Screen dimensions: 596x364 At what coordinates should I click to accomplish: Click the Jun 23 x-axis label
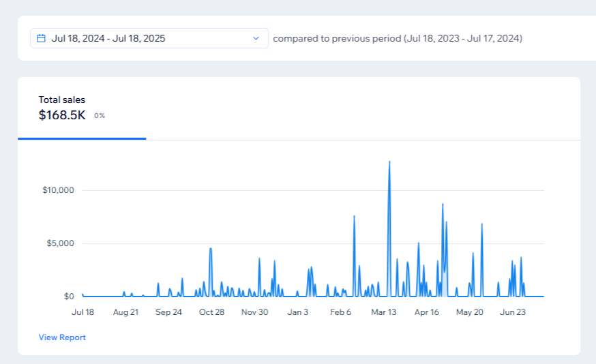[513, 312]
